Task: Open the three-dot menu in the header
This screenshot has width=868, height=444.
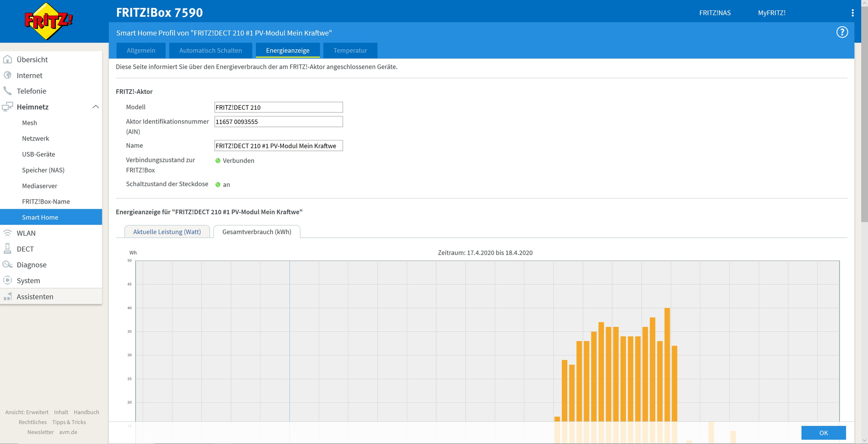Action: click(x=853, y=13)
